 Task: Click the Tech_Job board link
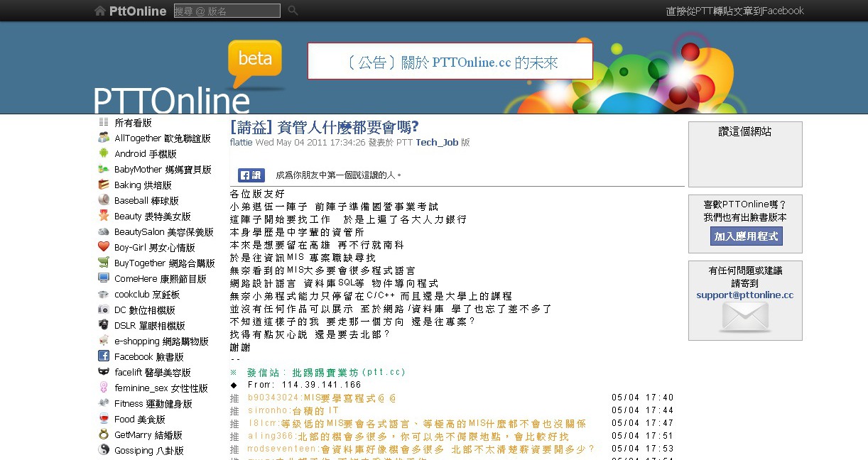[x=437, y=142]
